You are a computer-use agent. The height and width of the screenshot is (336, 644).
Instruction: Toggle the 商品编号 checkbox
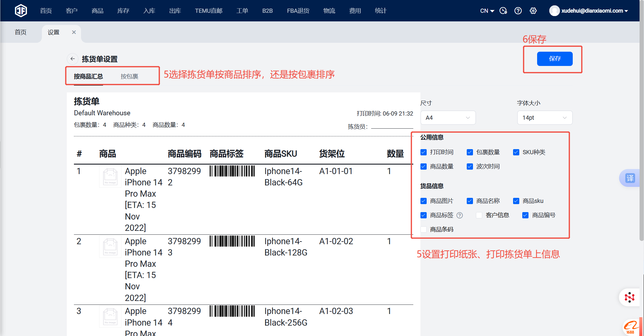526,215
